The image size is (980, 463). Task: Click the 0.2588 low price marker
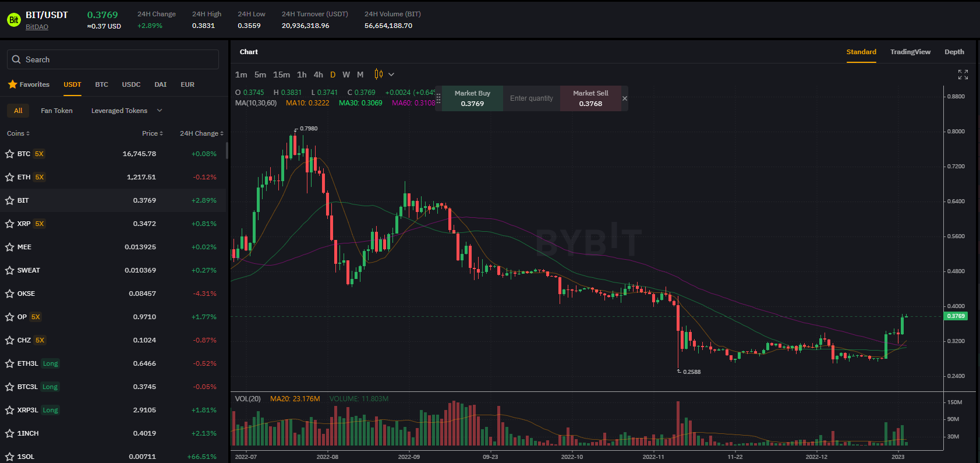click(x=692, y=372)
